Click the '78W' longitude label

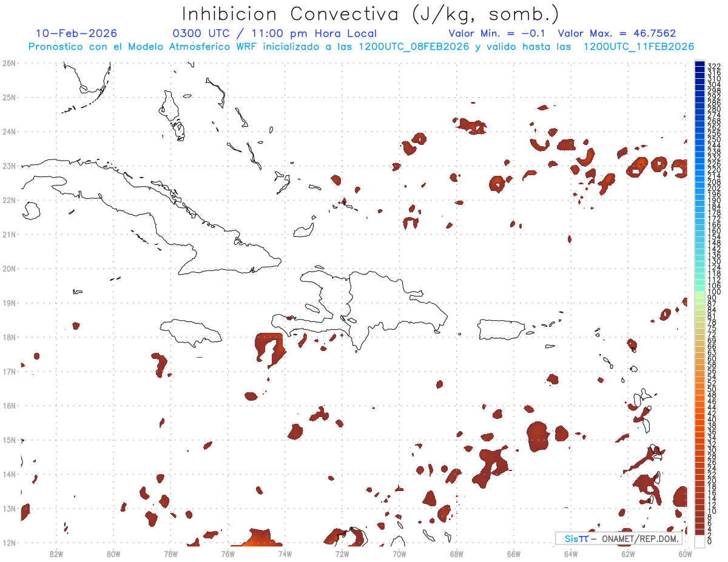[170, 554]
